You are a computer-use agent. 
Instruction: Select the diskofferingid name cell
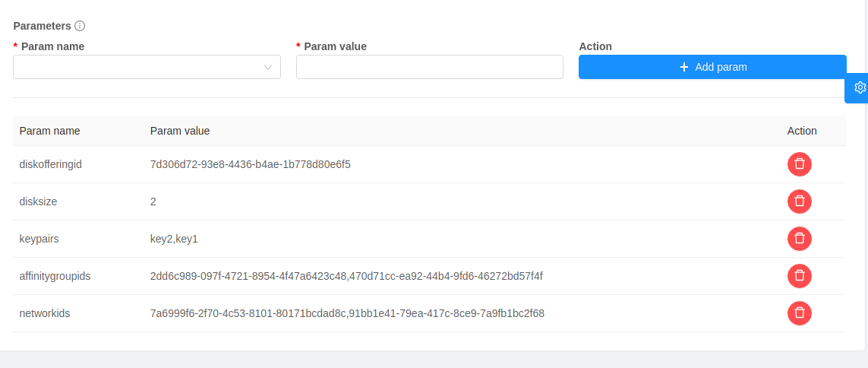pyautogui.click(x=50, y=164)
